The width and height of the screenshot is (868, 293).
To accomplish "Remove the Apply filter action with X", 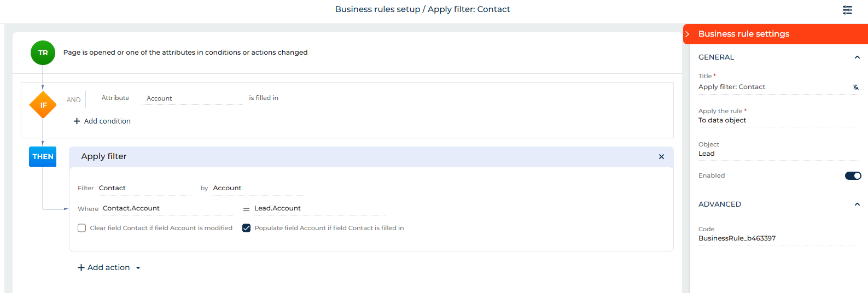I will click(x=661, y=157).
